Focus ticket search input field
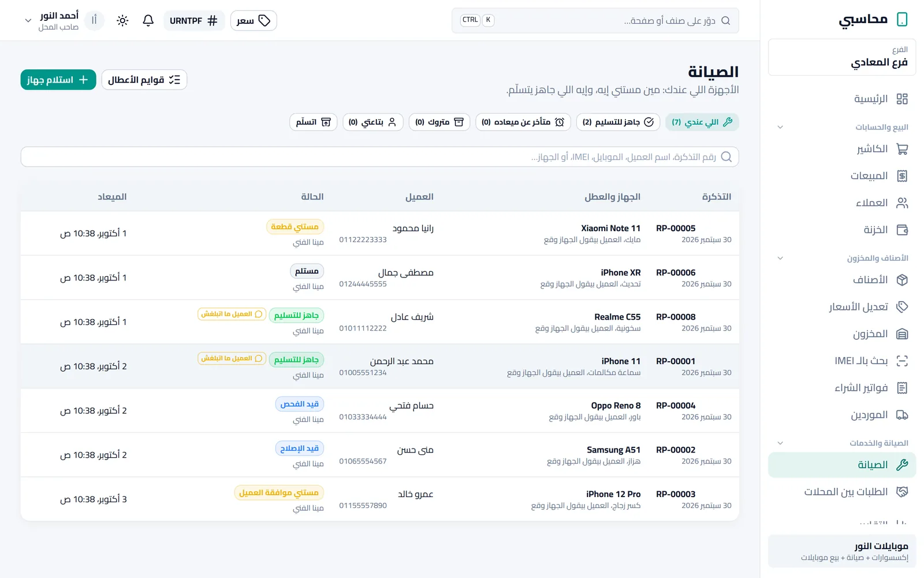 tap(380, 157)
